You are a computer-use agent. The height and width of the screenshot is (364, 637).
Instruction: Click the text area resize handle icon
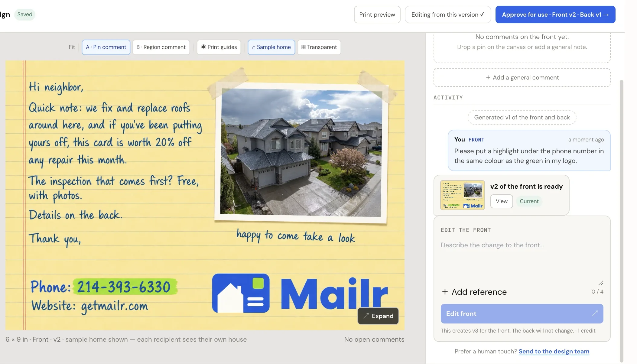click(x=600, y=283)
